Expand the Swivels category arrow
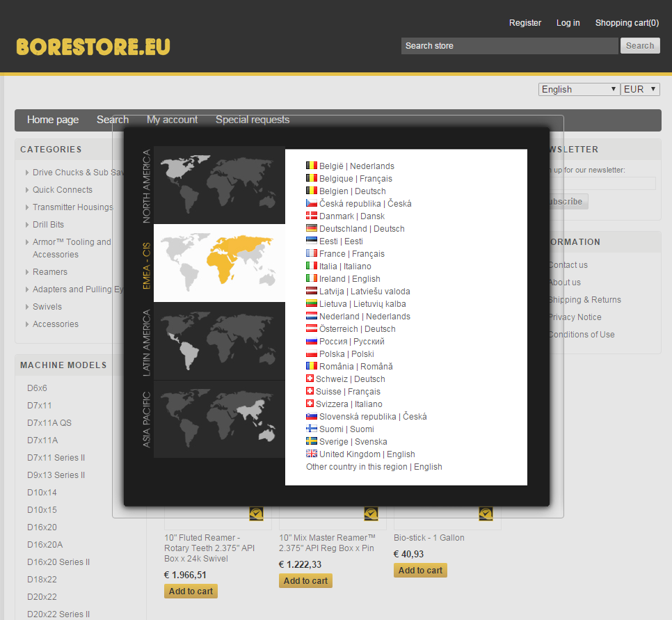 tap(27, 307)
